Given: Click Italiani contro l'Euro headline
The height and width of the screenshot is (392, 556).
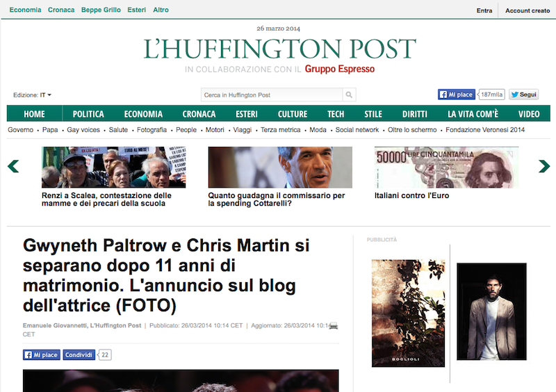Looking at the screenshot, I should [x=411, y=195].
